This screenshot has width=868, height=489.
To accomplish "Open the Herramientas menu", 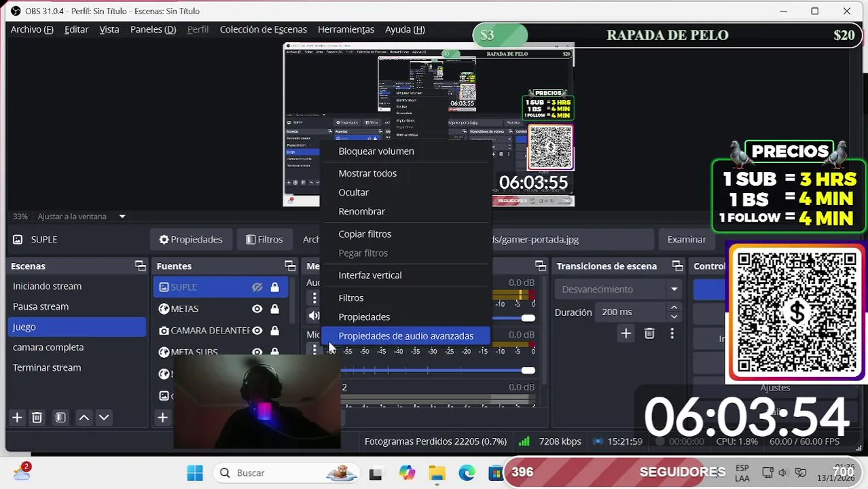I will pos(346,29).
